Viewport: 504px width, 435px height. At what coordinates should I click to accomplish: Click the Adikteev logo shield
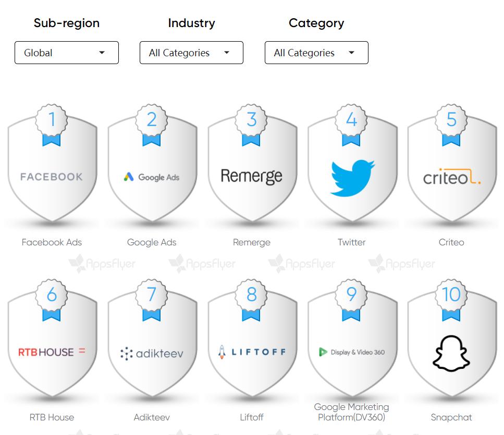[x=152, y=353]
